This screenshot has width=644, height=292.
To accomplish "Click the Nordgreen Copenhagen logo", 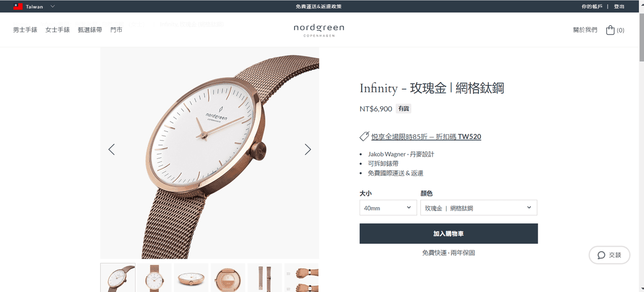I will tap(319, 30).
